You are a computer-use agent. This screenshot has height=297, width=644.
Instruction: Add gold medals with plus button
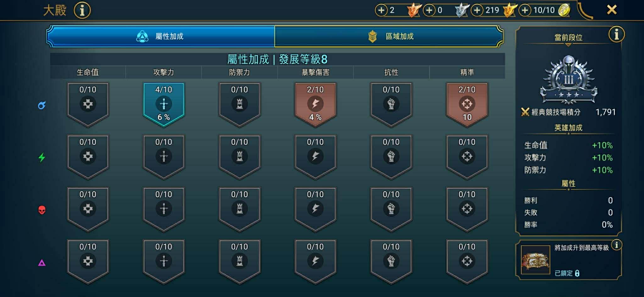[477, 10]
